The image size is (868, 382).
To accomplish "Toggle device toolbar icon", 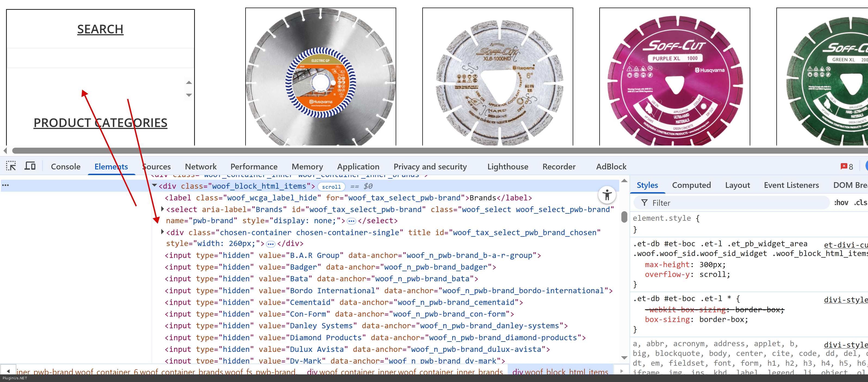I will [30, 166].
